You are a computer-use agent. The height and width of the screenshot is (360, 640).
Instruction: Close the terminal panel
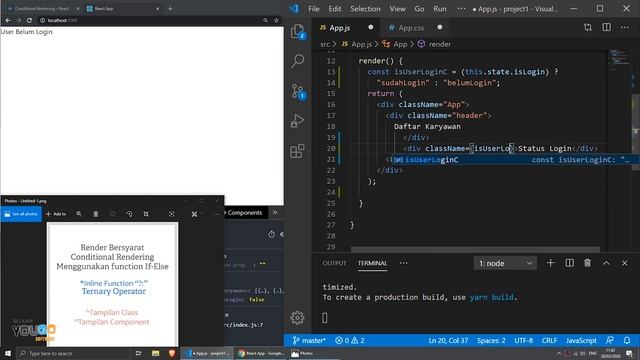624,263
